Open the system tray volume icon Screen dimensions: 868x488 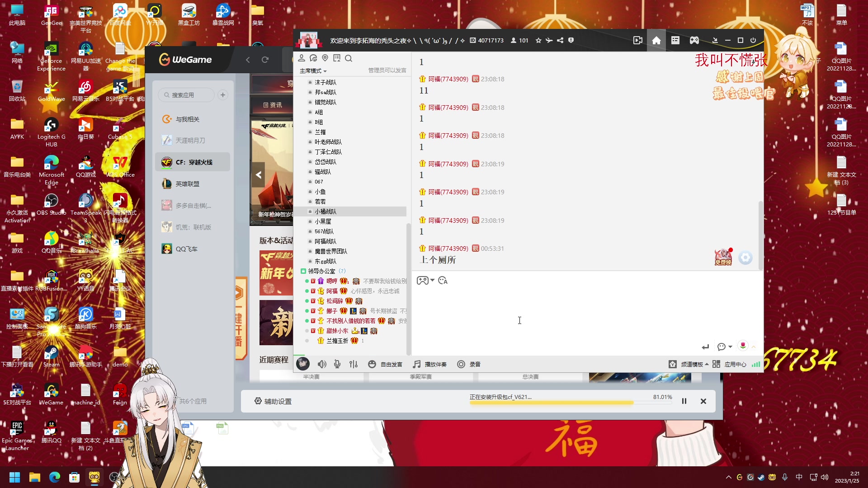pyautogui.click(x=825, y=477)
